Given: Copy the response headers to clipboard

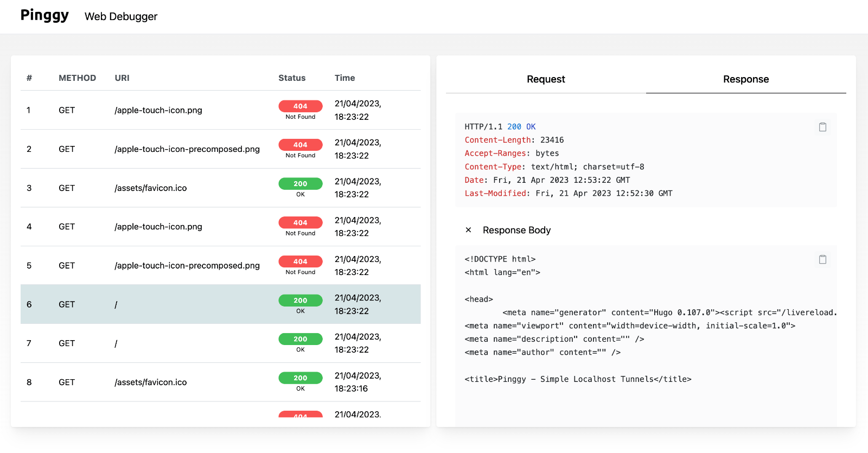Looking at the screenshot, I should [x=822, y=127].
